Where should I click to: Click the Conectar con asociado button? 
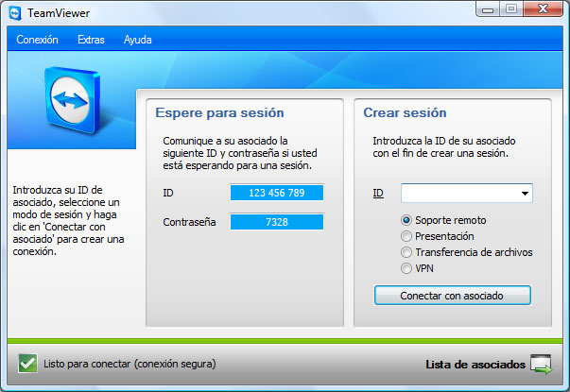(x=452, y=296)
